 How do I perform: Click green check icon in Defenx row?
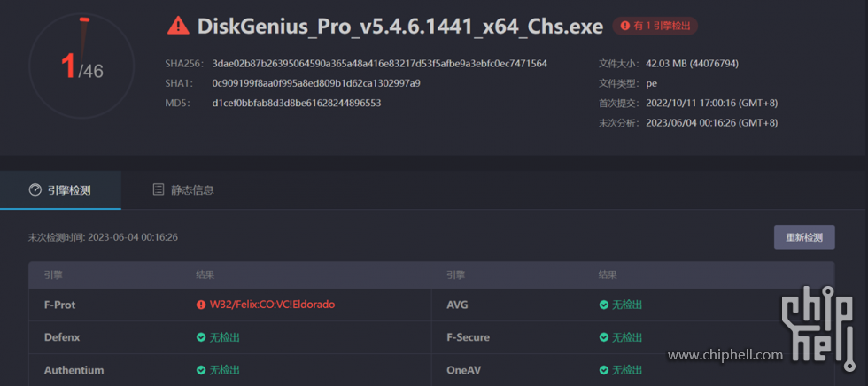pos(200,337)
